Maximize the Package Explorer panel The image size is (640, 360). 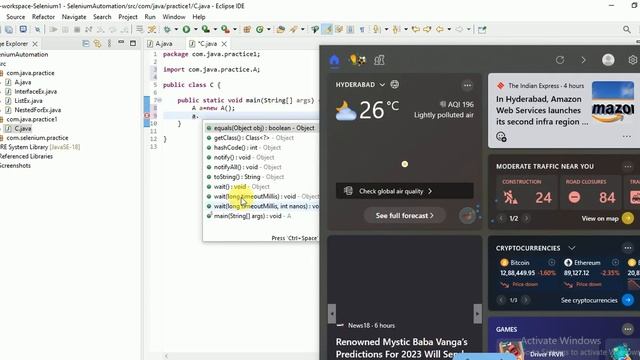(133, 43)
